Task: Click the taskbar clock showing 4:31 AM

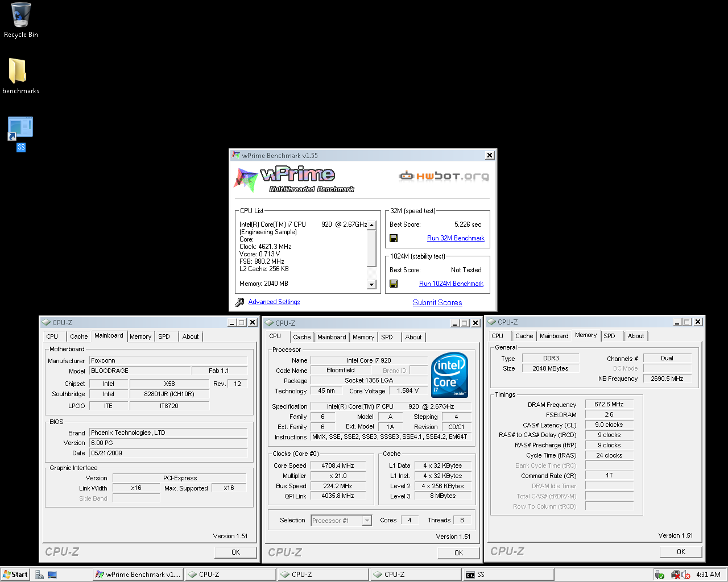Action: [x=708, y=575]
